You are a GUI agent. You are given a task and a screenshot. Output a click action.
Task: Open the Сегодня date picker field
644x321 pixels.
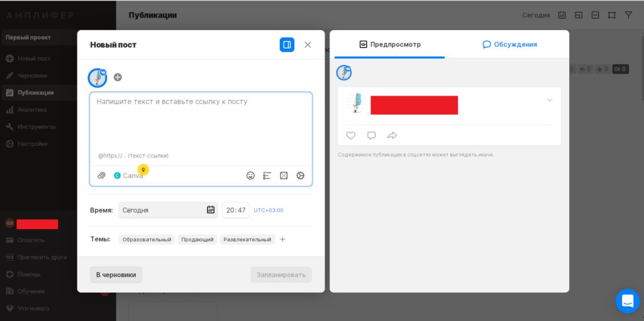pyautogui.click(x=167, y=210)
